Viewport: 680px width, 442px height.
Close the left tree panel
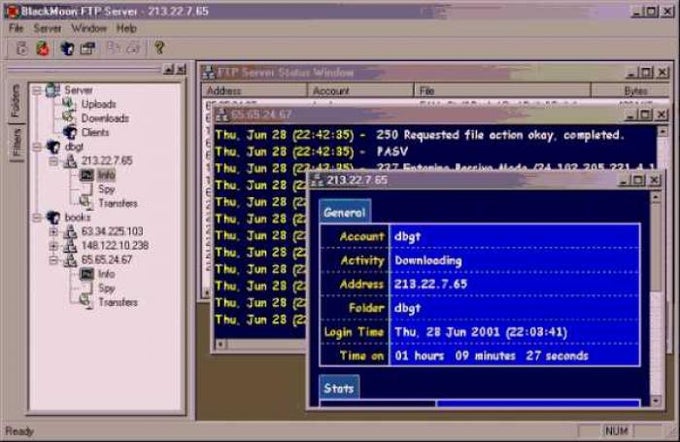(x=181, y=69)
